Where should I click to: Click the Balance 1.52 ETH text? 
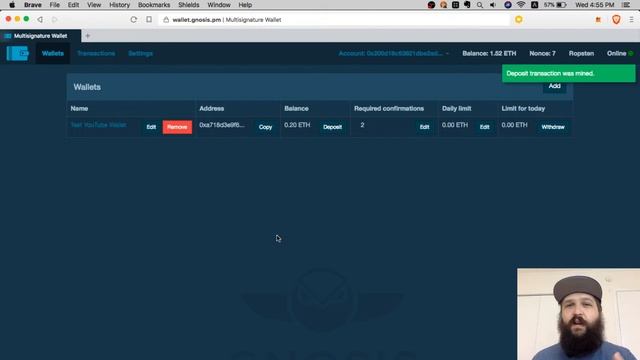489,53
